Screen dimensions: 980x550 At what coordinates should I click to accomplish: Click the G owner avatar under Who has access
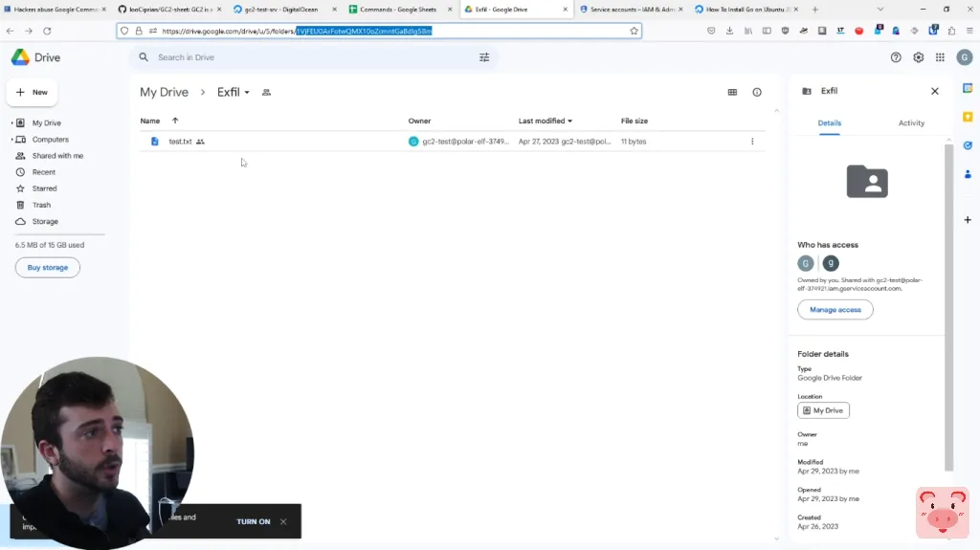[x=806, y=263]
